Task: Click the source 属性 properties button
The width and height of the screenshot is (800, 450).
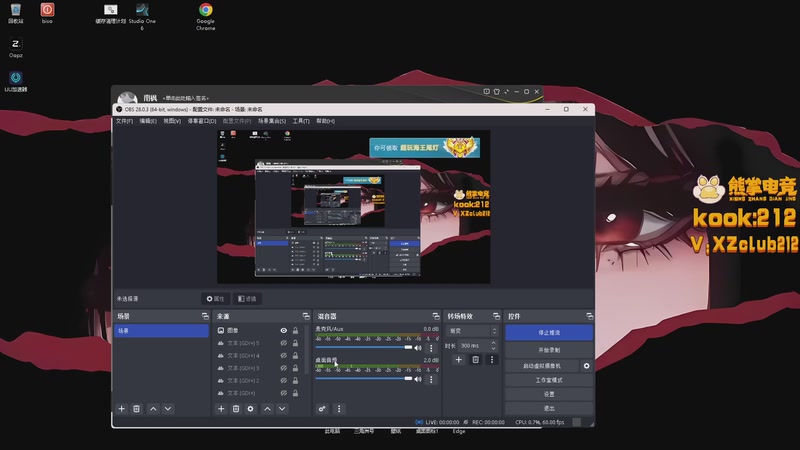Action: pos(215,298)
